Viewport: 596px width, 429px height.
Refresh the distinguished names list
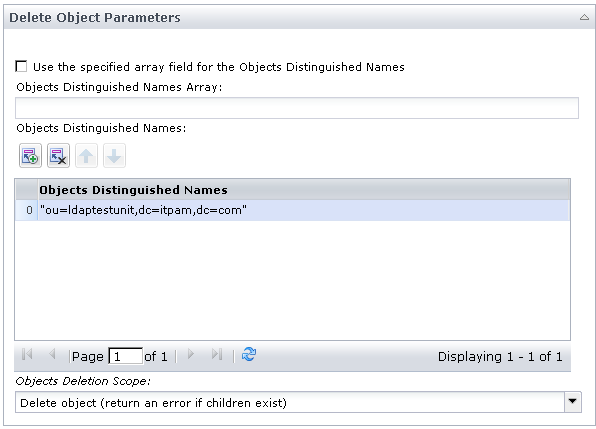point(249,355)
